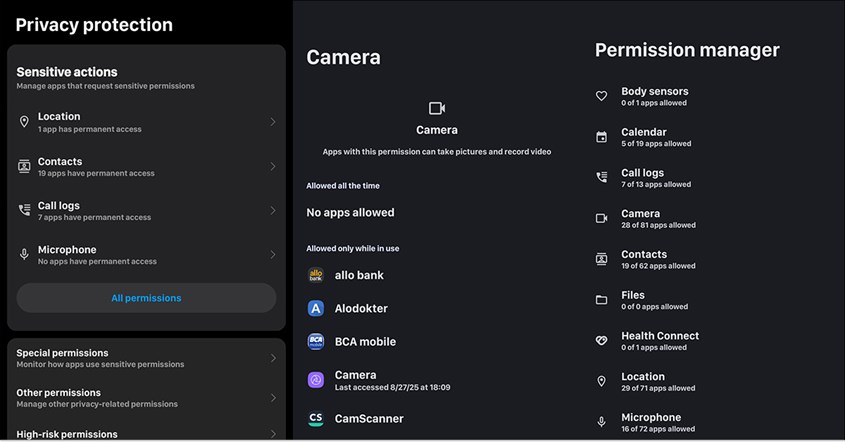Click the Files folder icon
The image size is (845, 442).
pyautogui.click(x=601, y=300)
